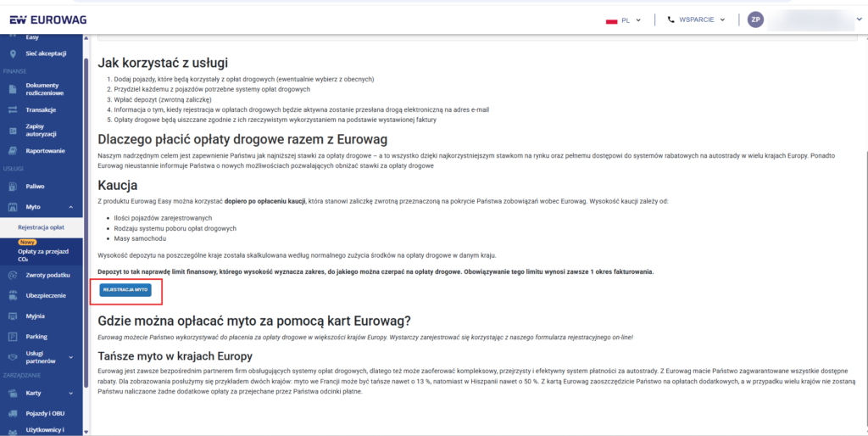
Task: Expand the Usługi partnerów chevron
Action: (x=71, y=357)
